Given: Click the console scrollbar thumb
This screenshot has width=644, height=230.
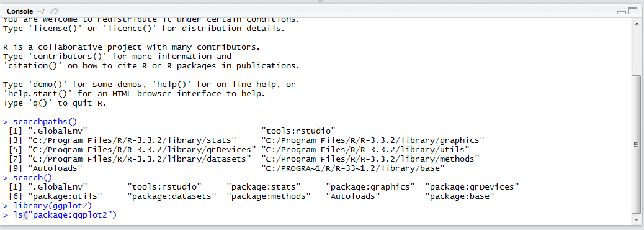Looking at the screenshot, I should [636, 144].
